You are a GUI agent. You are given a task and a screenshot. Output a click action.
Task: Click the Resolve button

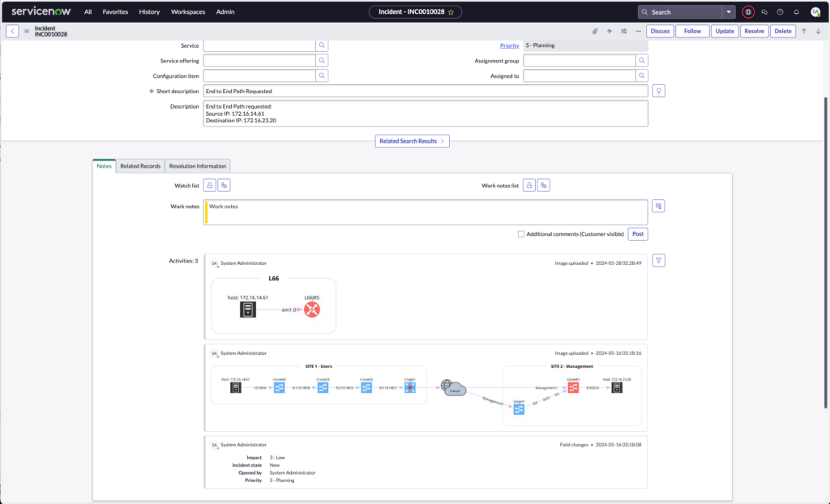click(x=754, y=31)
